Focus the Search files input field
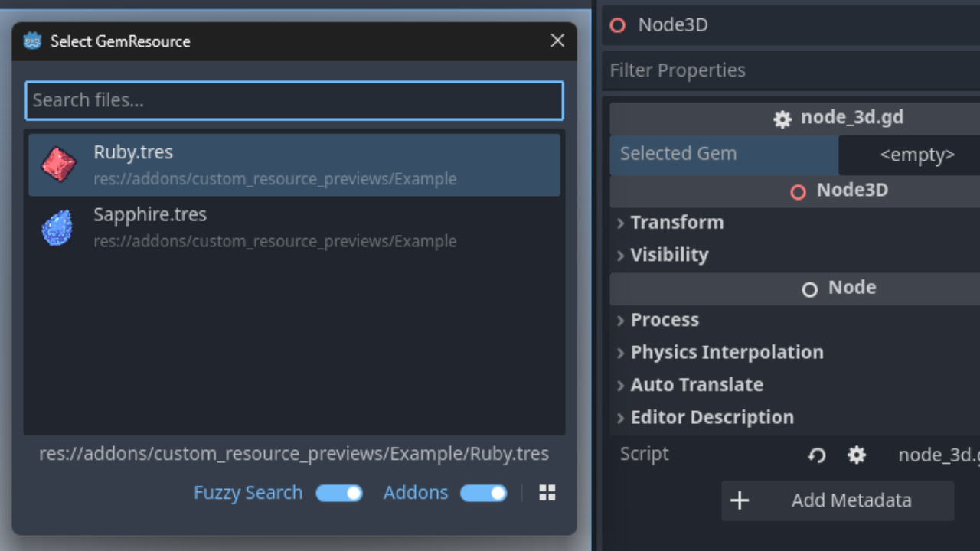 pos(294,100)
